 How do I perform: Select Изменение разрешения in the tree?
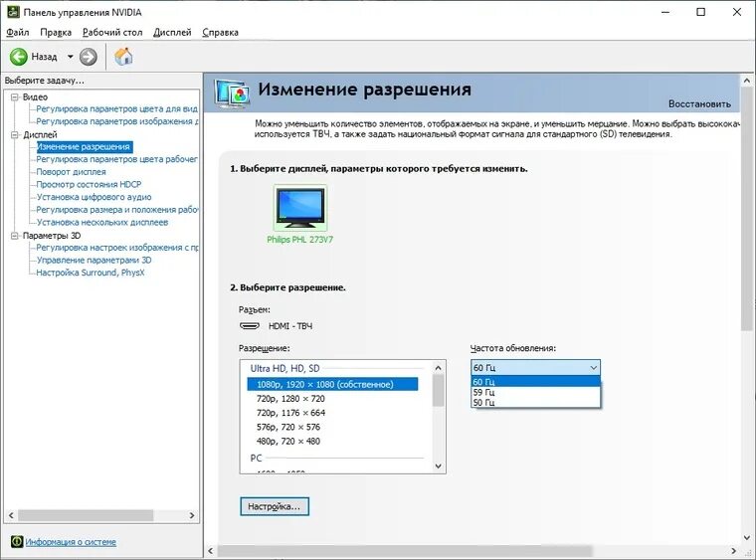point(84,147)
